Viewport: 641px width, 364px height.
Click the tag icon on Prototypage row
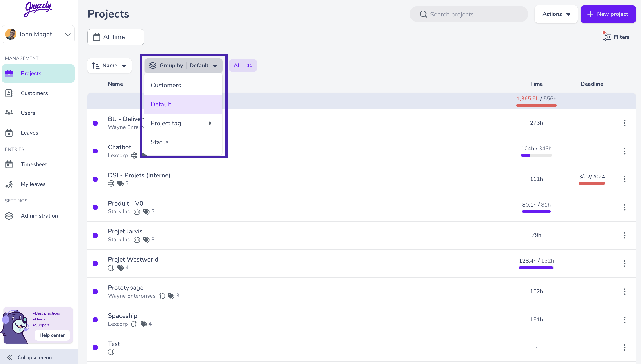point(171,296)
